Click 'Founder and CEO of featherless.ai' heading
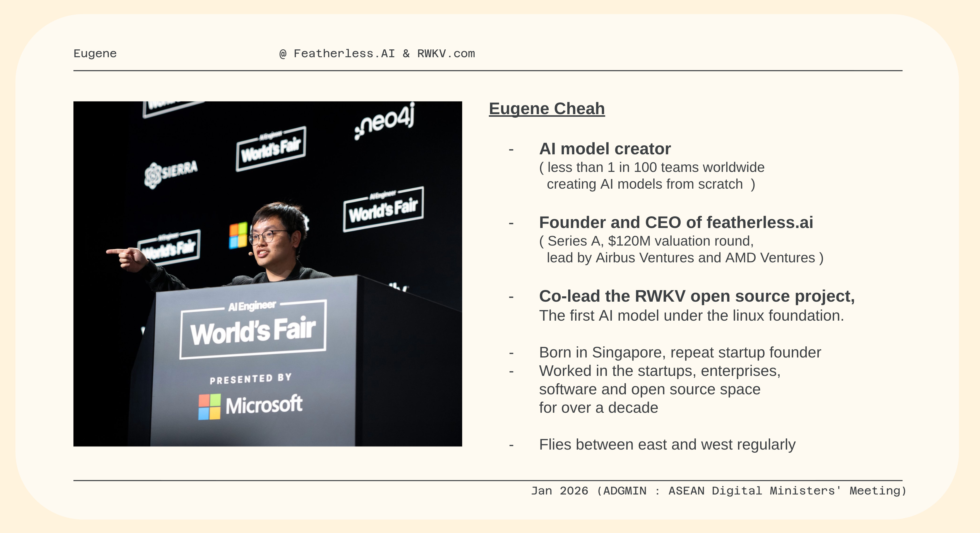980x533 pixels. [676, 223]
